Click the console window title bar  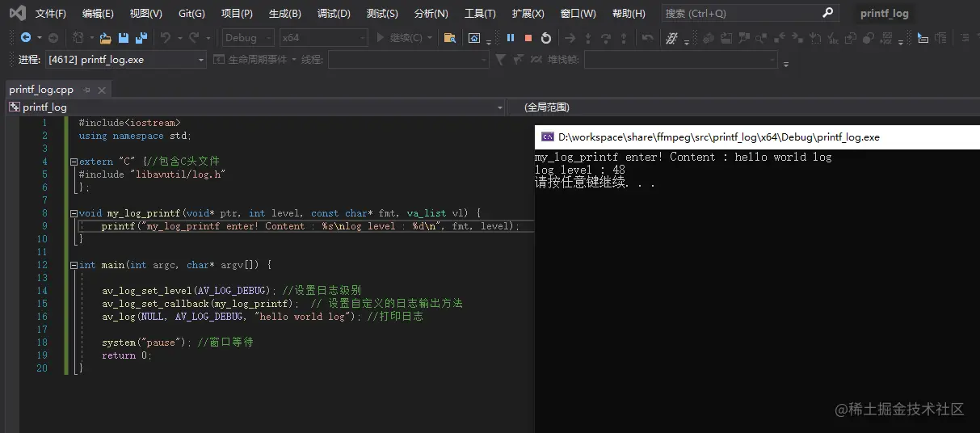(x=757, y=137)
